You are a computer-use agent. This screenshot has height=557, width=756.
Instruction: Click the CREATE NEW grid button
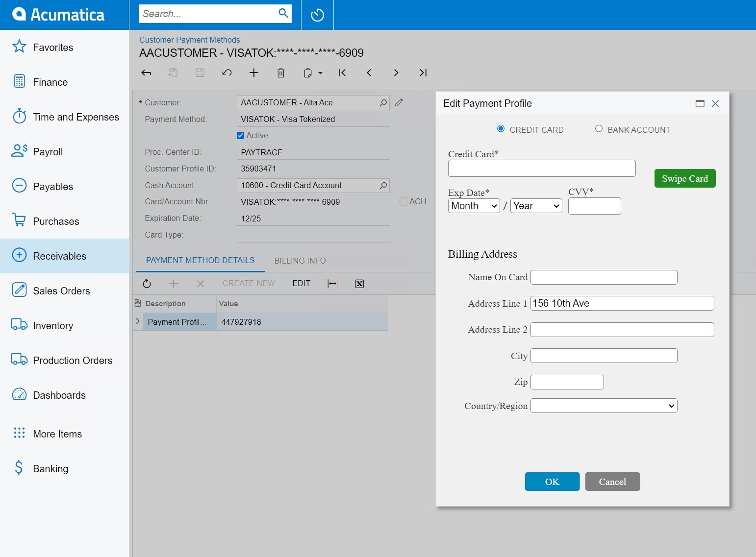(249, 284)
